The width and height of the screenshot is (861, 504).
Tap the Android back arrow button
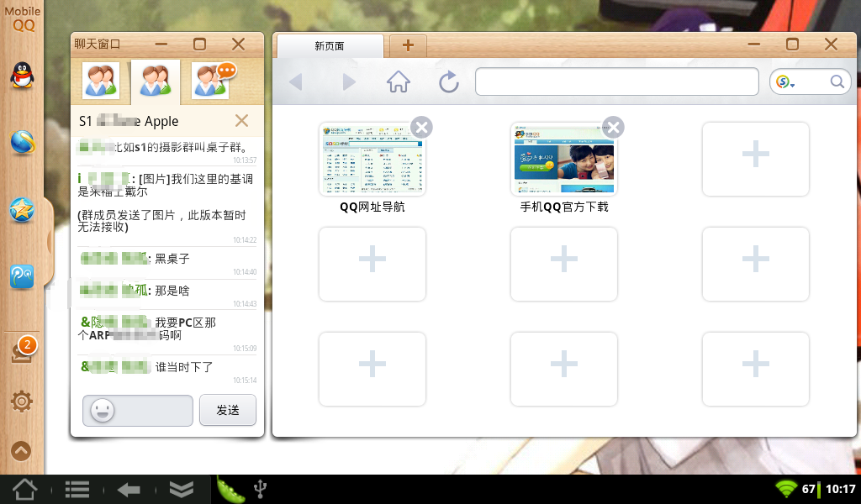(x=129, y=490)
